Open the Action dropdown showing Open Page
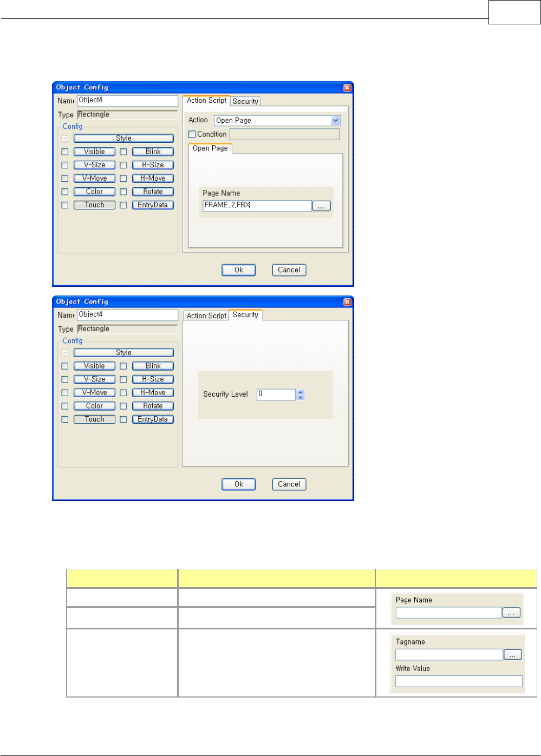This screenshot has width=541, height=756. pos(277,121)
